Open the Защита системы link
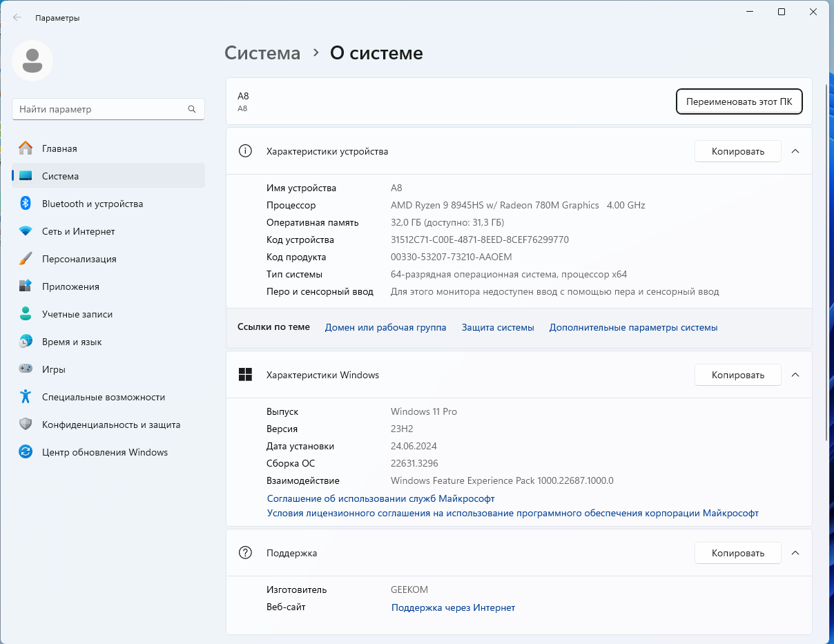The height and width of the screenshot is (644, 834). 498,328
